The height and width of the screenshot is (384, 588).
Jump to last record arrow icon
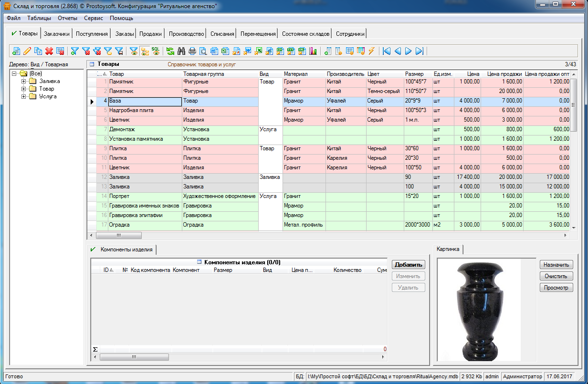click(420, 51)
